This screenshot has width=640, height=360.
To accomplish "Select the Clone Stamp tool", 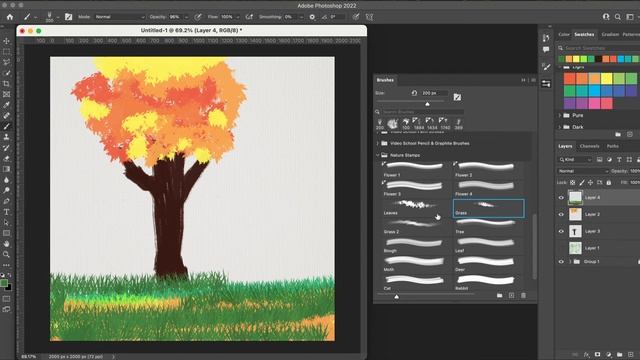I will point(6,137).
